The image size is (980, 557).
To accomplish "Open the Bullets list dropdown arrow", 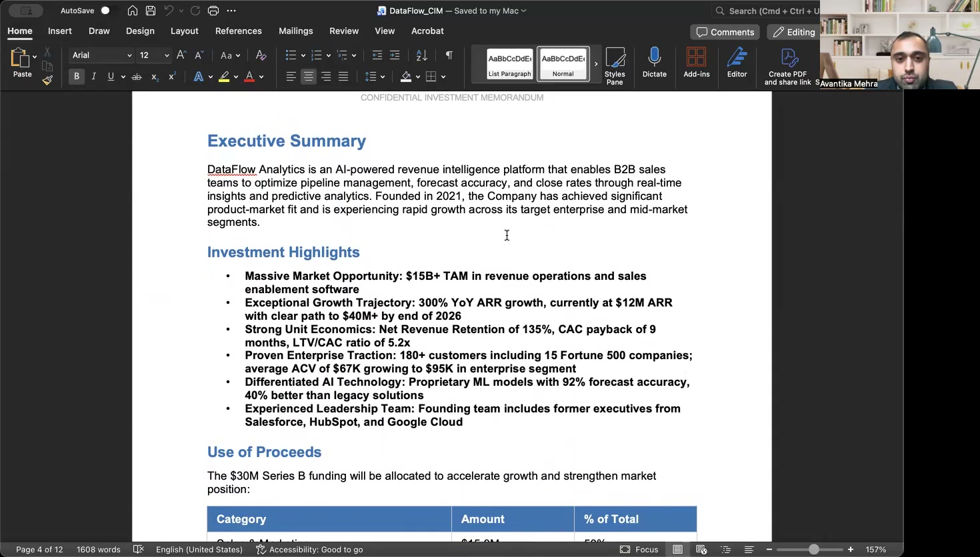I will 303,55.
